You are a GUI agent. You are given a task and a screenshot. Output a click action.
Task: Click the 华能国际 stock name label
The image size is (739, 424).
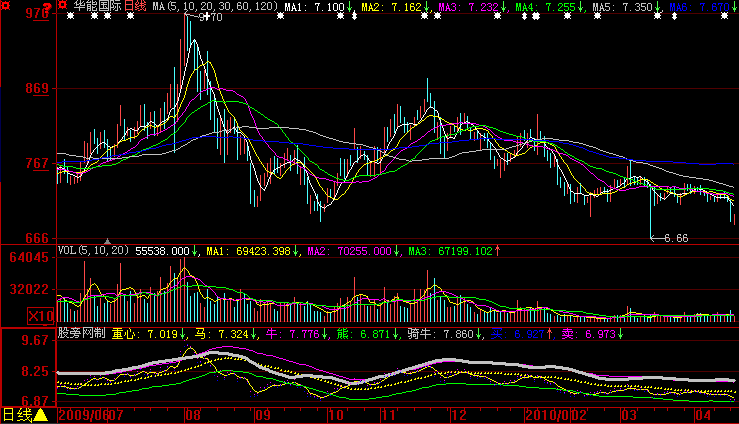coord(96,7)
